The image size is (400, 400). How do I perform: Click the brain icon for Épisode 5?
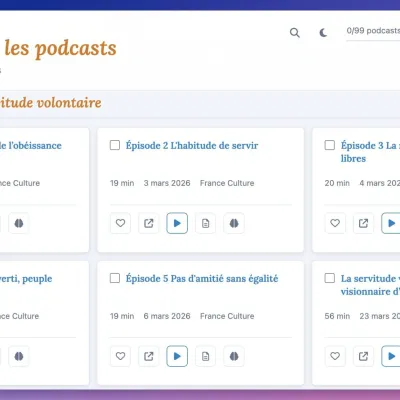point(234,356)
